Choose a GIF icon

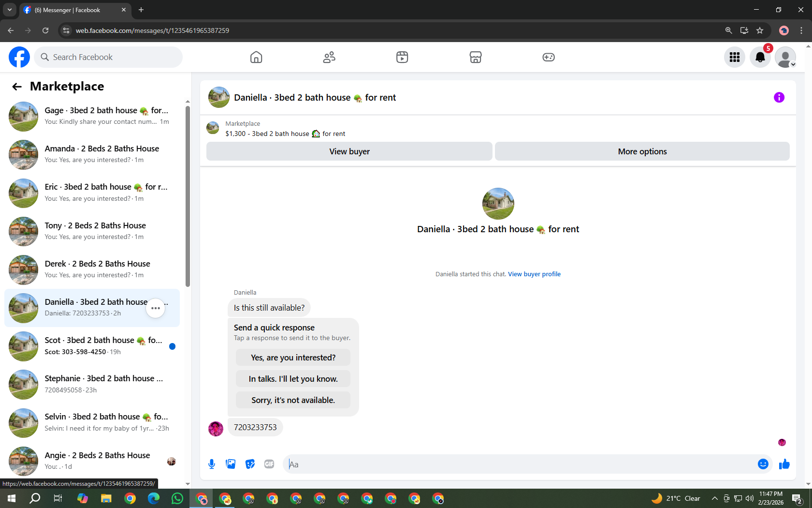point(269,464)
